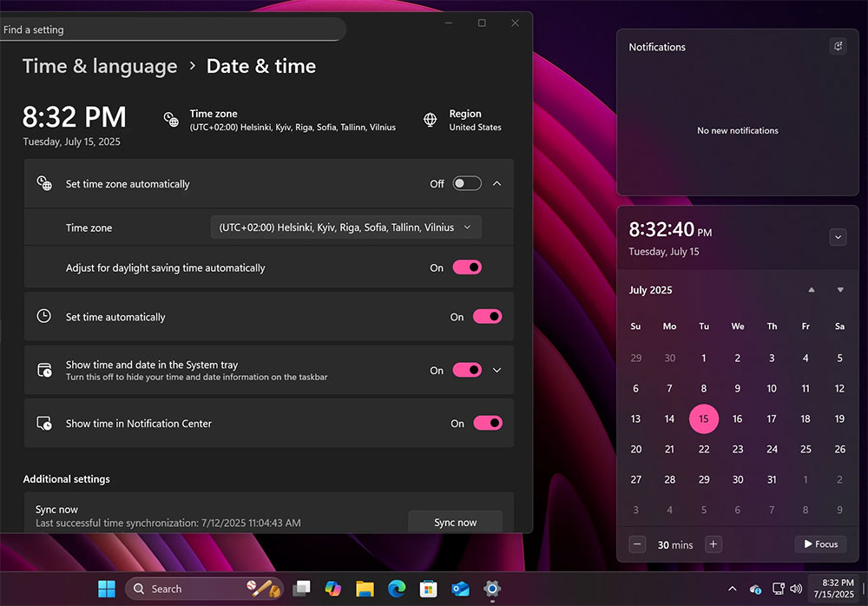Select July 10 in the calendar

[x=772, y=388]
